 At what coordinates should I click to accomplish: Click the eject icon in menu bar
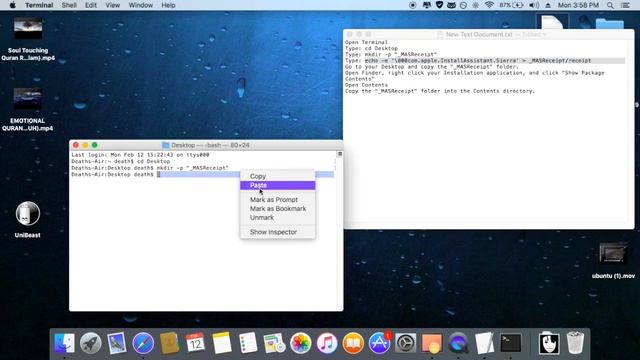(548, 5)
